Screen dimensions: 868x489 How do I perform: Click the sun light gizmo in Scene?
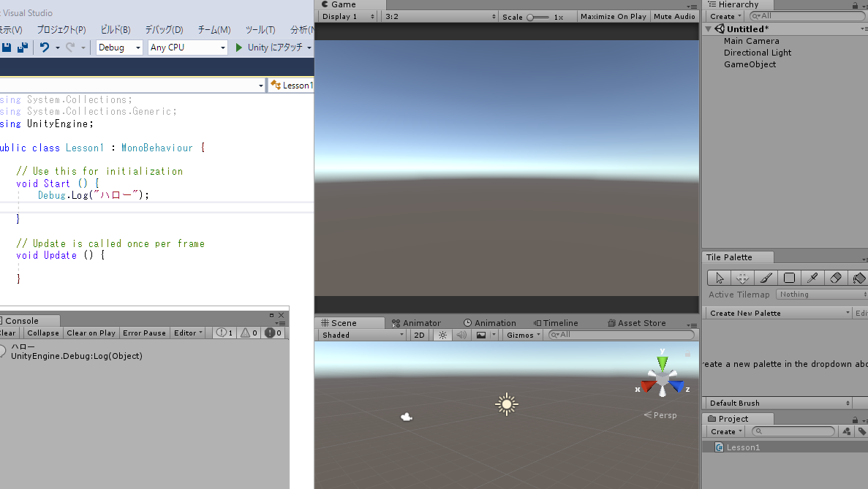(x=507, y=404)
